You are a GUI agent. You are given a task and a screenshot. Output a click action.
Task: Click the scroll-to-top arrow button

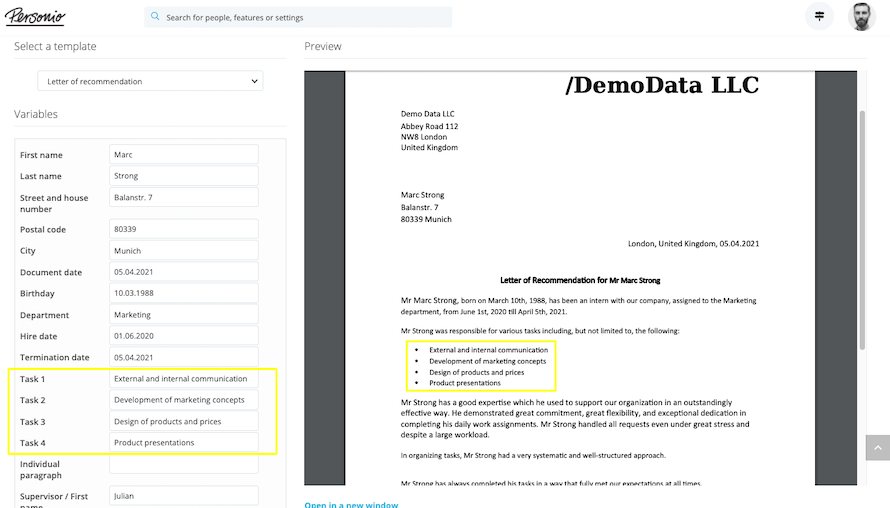point(875,447)
